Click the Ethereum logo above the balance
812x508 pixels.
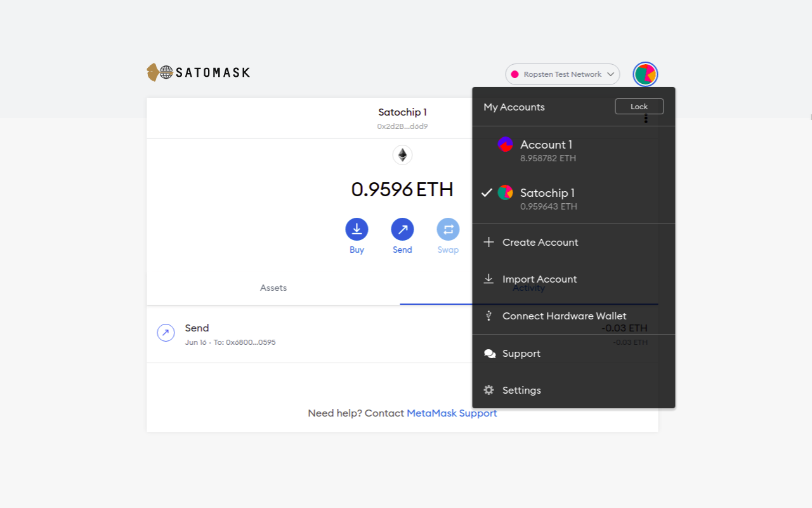[402, 154]
